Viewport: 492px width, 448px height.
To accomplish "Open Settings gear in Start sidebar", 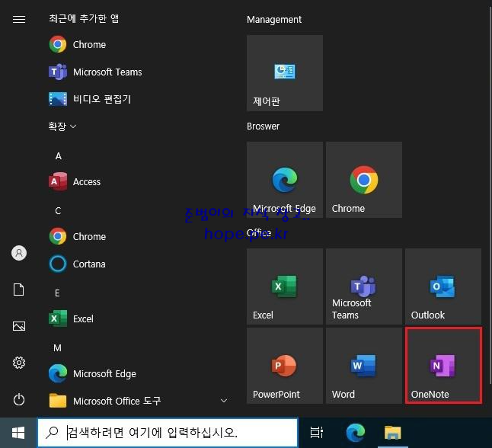I will (19, 363).
